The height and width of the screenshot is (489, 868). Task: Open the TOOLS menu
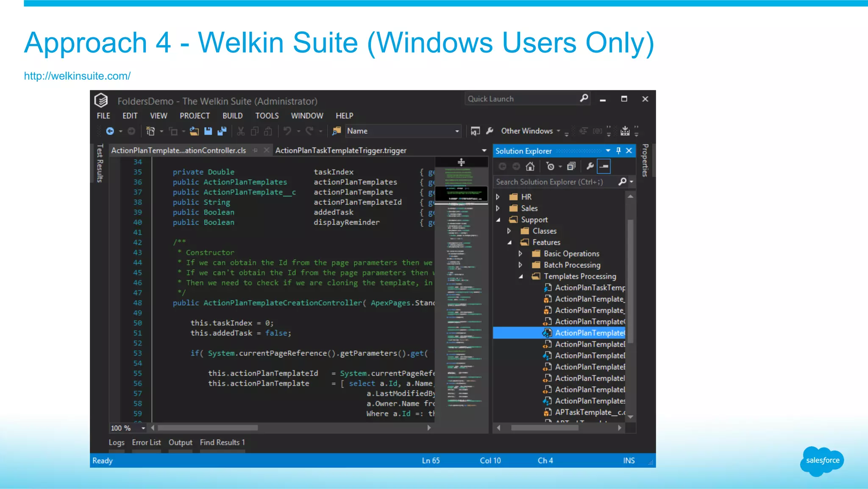pyautogui.click(x=267, y=116)
